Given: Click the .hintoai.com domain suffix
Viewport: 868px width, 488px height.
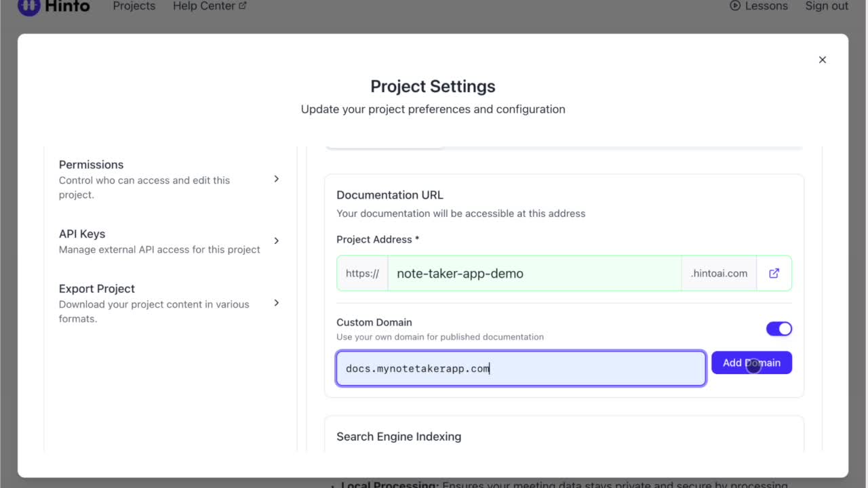Looking at the screenshot, I should (x=719, y=274).
